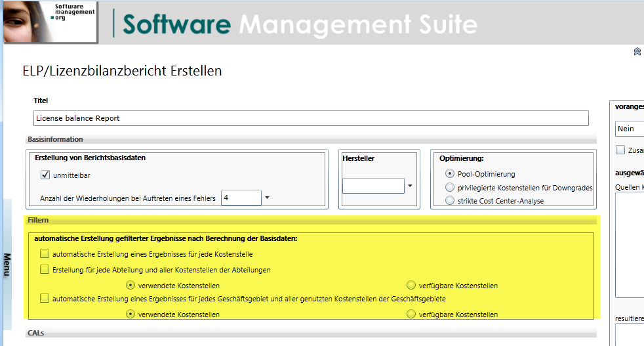Expand the Hersteller dropdown arrow

[410, 186]
